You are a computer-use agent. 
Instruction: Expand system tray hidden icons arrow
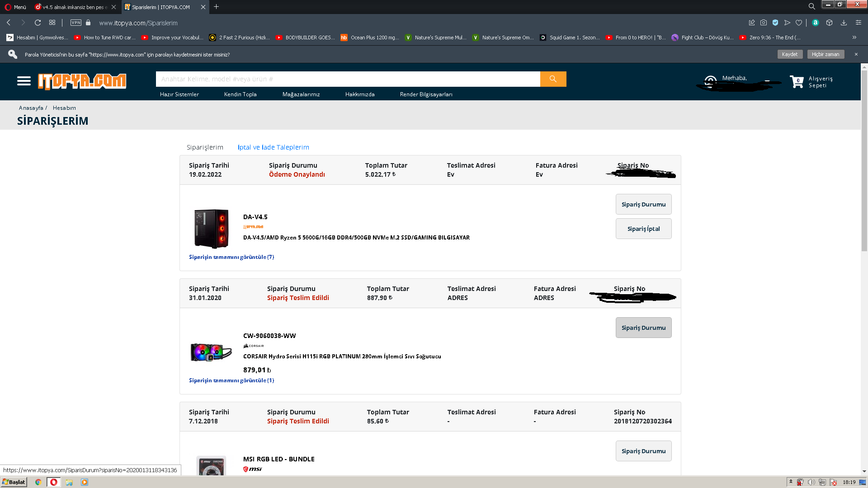(791, 482)
